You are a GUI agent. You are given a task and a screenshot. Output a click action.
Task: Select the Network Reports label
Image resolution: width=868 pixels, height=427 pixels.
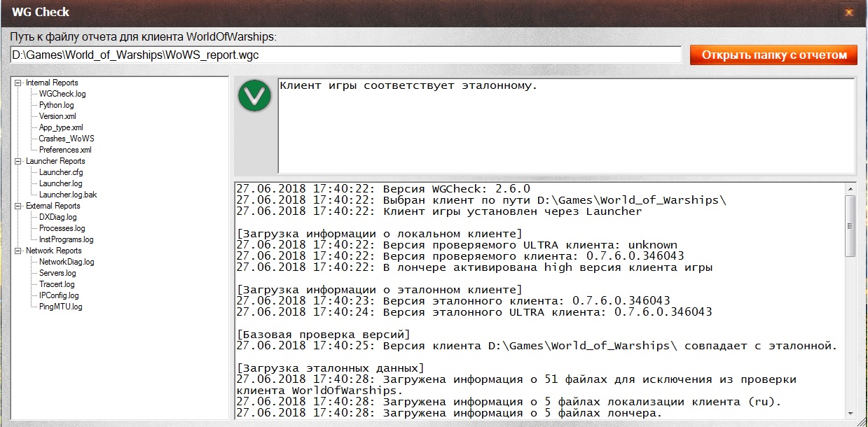coord(54,251)
